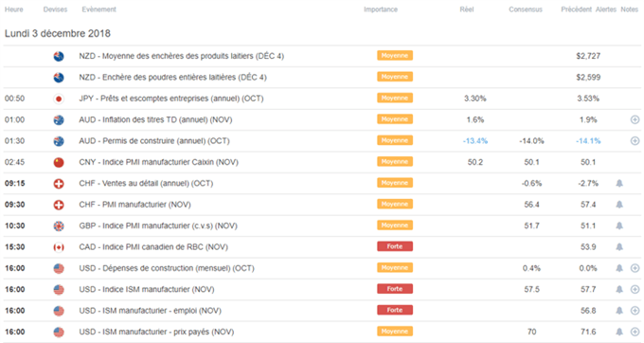This screenshot has height=343, width=644.
Task: Click plus icon on ISM prix payés row
Action: pyautogui.click(x=635, y=332)
